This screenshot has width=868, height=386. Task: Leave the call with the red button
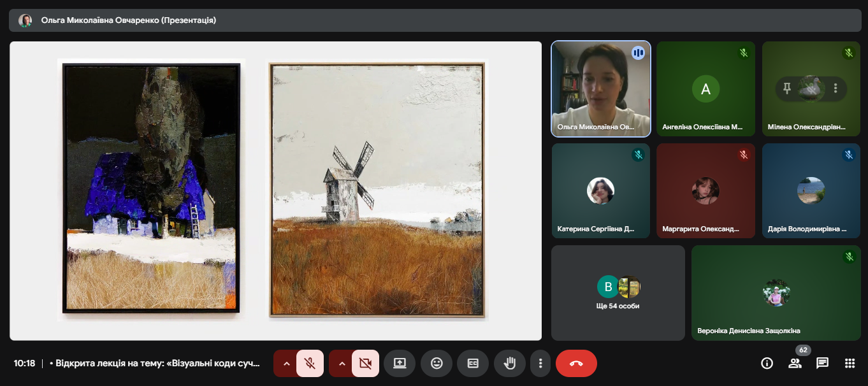[x=576, y=364]
